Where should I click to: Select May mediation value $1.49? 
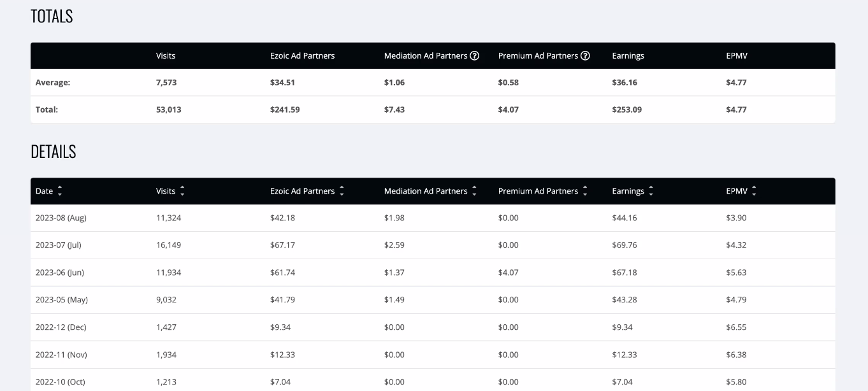tap(394, 300)
